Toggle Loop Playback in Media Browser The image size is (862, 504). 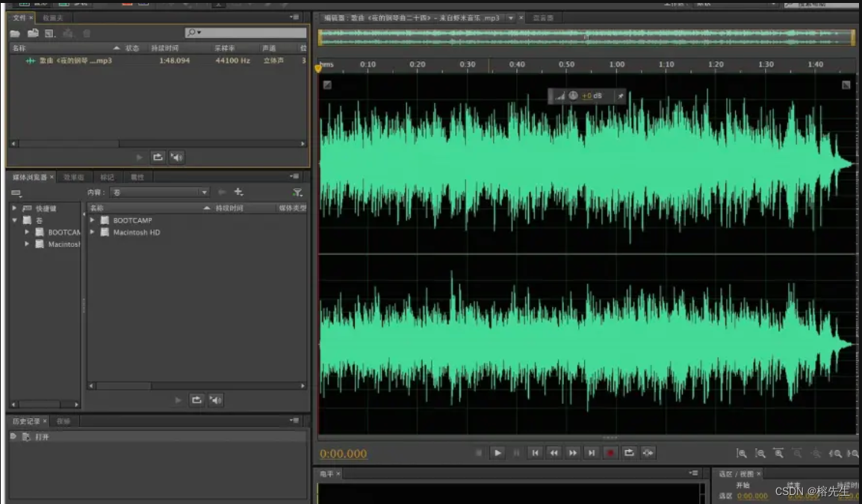[196, 400]
